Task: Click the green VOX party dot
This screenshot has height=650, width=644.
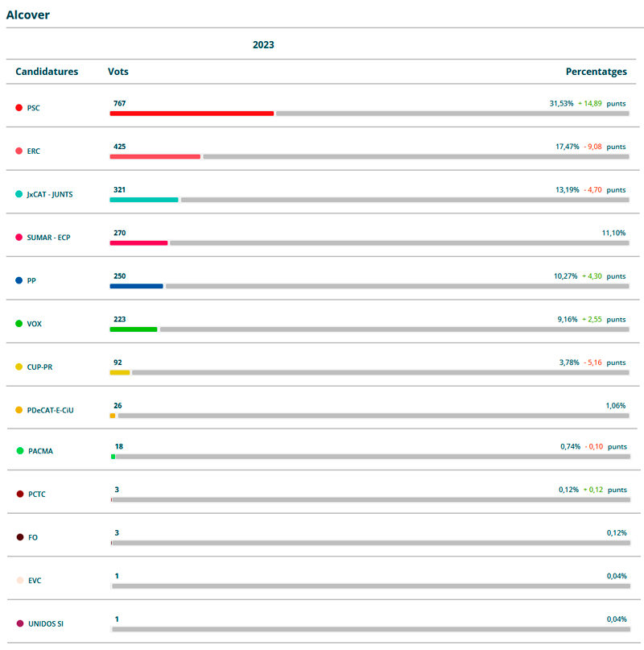Action: [x=19, y=324]
